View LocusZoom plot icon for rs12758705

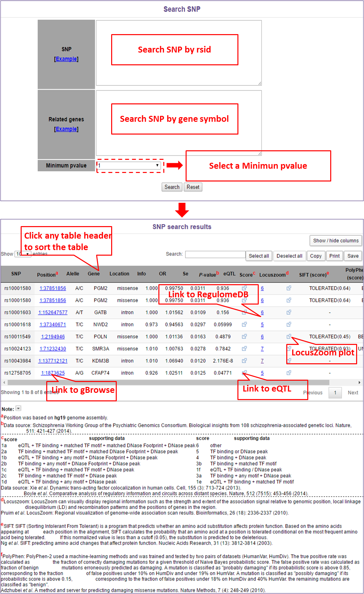(x=289, y=373)
